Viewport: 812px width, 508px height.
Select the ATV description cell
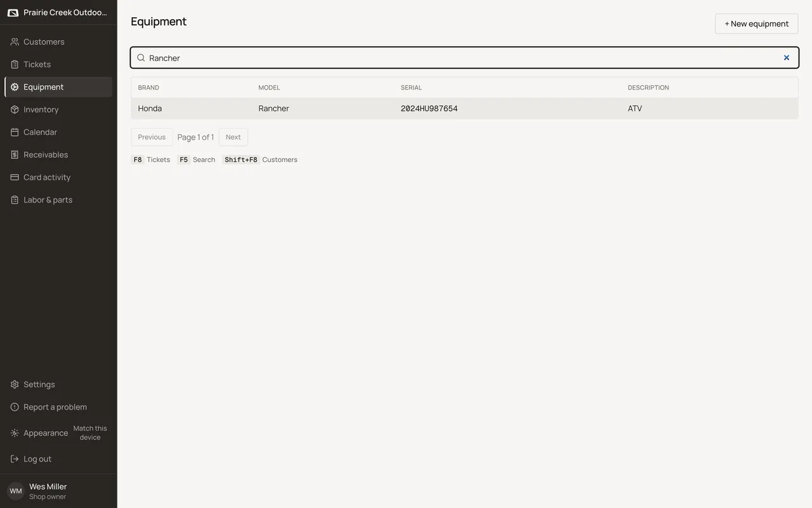pos(635,109)
